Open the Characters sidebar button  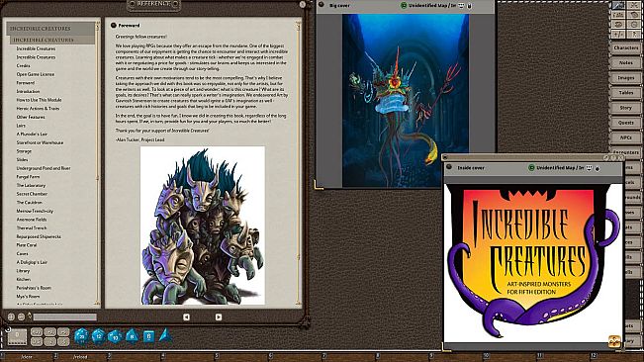[x=626, y=48]
